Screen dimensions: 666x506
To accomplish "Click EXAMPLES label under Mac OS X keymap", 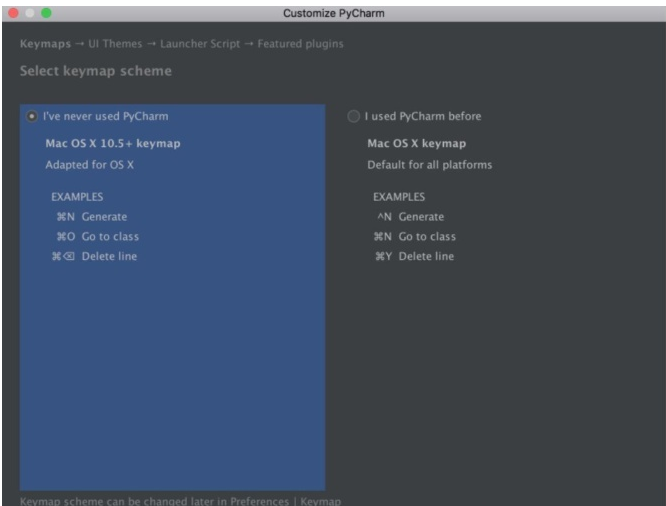I will (399, 197).
